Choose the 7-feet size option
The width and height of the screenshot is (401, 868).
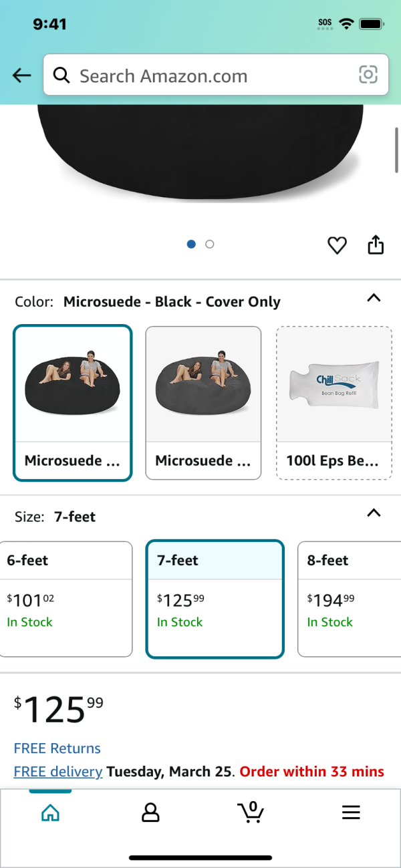tap(215, 599)
